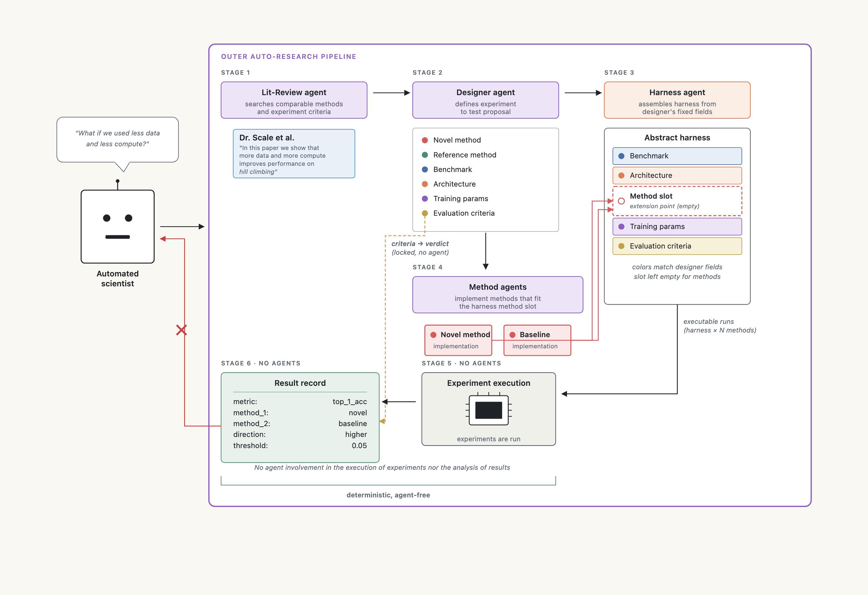Click the 'STAGE 5 · NO AGENTS' label
Viewport: 868px width, 595px height.
461,363
